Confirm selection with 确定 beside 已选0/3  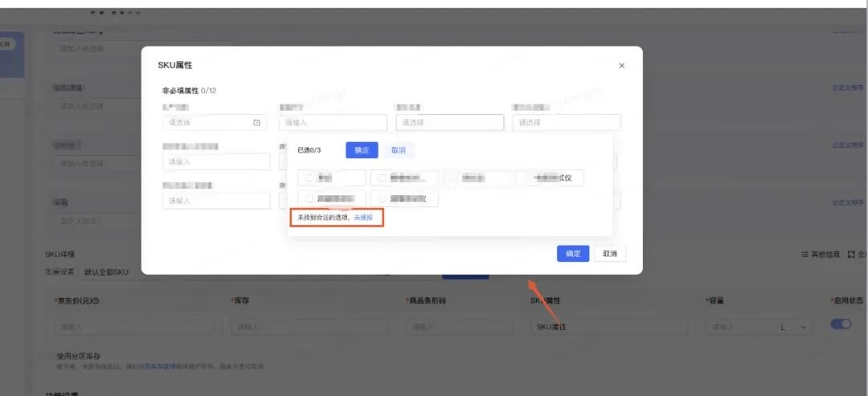click(362, 150)
